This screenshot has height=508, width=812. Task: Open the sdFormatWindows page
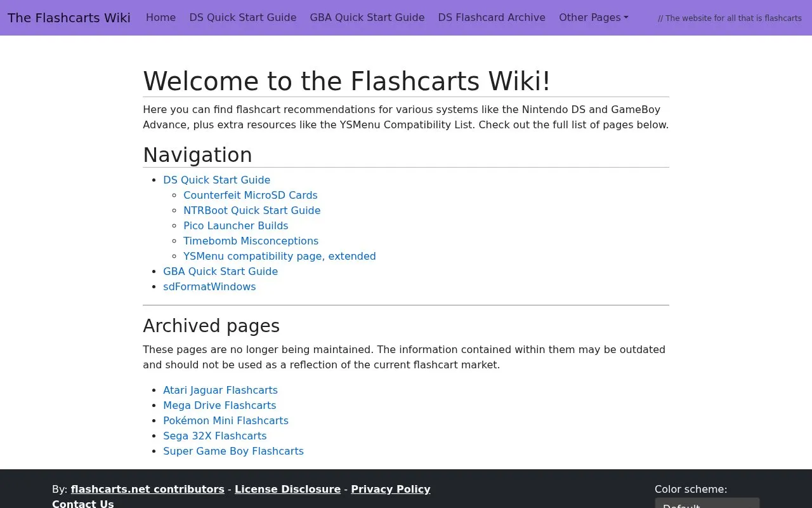(x=209, y=286)
